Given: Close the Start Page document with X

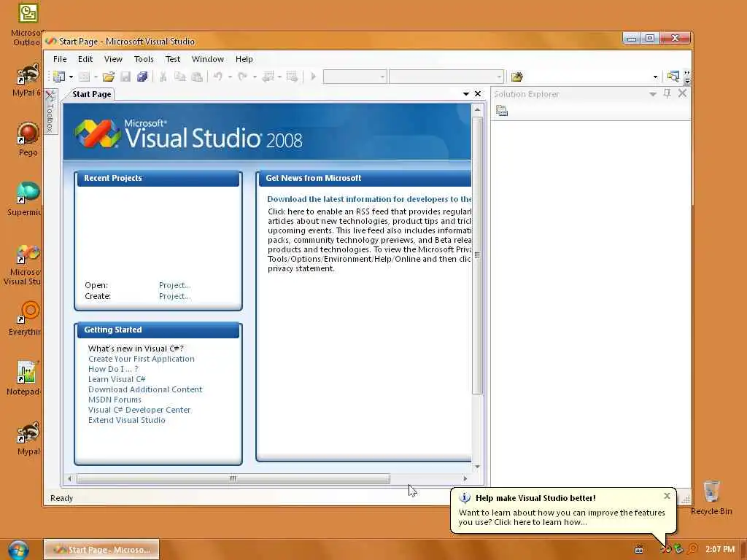Looking at the screenshot, I should tap(478, 94).
